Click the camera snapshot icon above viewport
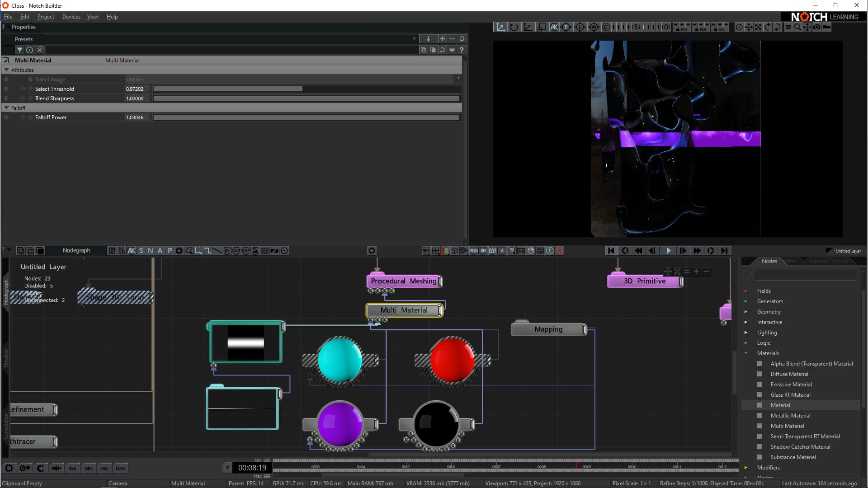868x488 pixels. 817,27
